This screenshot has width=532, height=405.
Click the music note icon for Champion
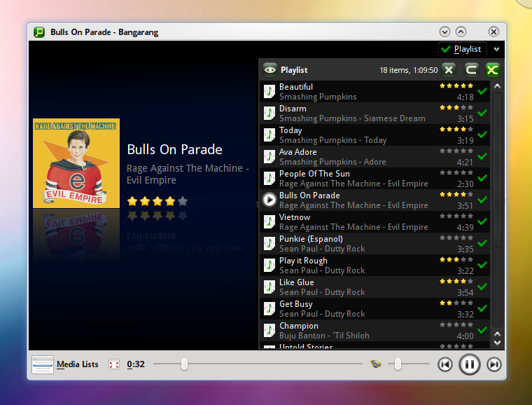pos(269,330)
